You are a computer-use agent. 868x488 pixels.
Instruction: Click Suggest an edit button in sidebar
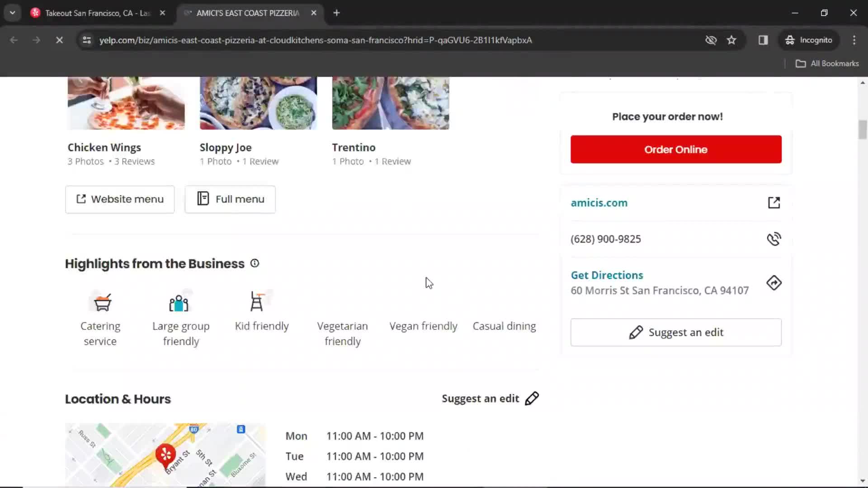[676, 333]
